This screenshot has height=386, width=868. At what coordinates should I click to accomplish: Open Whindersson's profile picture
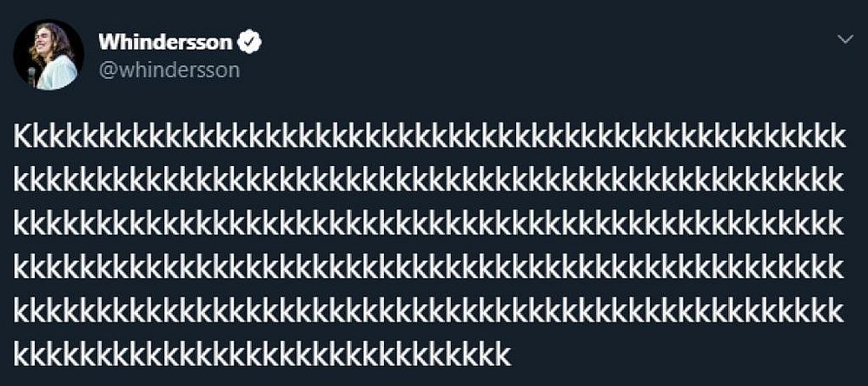click(x=49, y=56)
